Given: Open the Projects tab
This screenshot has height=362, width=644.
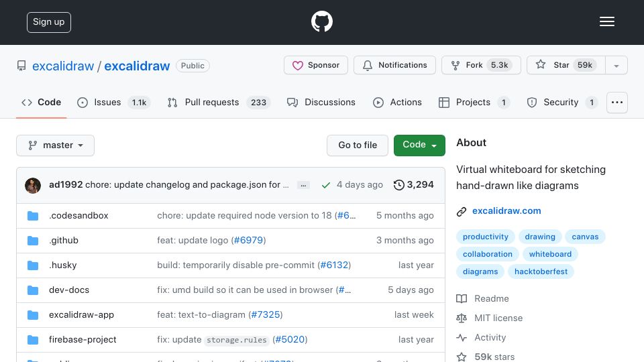Looking at the screenshot, I should 474,102.
